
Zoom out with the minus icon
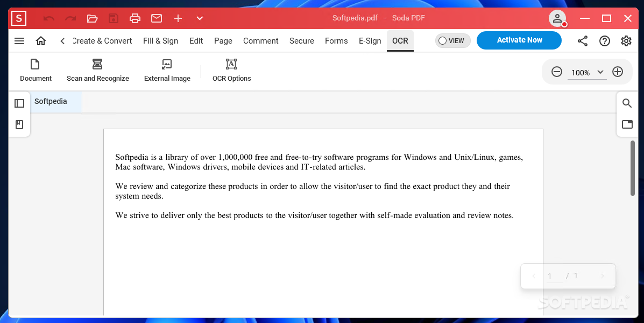point(556,72)
